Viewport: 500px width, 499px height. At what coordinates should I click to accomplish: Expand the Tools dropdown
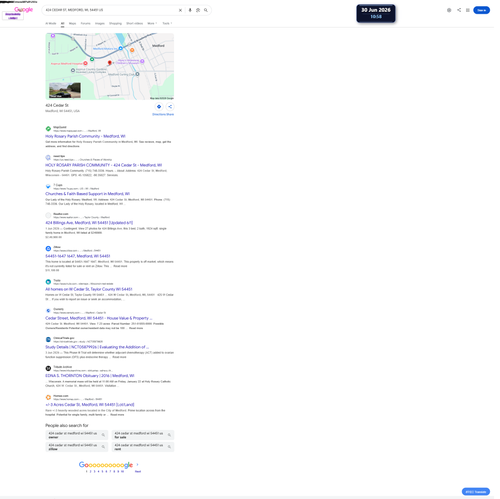point(167,23)
